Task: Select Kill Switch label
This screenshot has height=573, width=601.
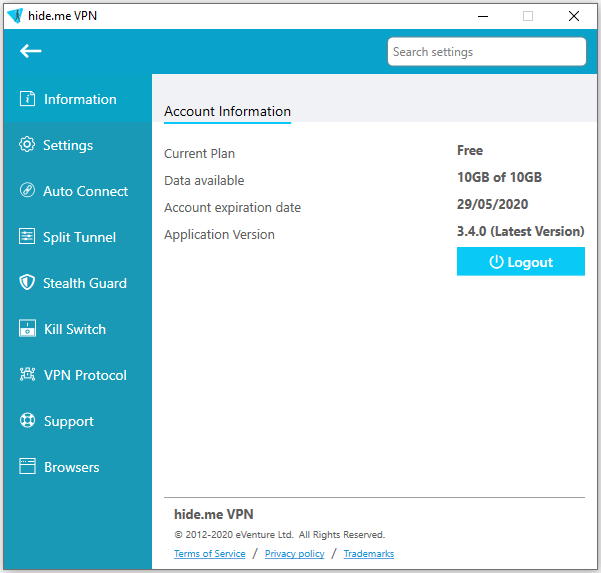Action: pos(75,329)
